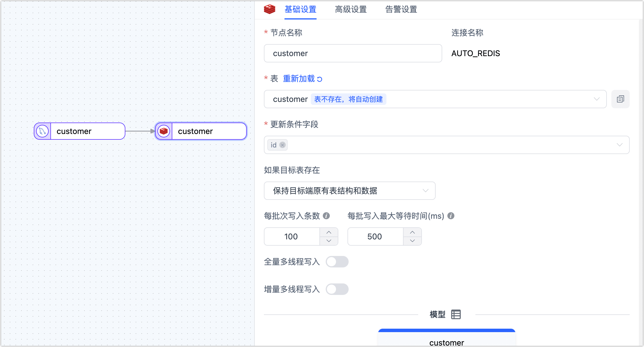Click the Redis icon on the target customer node
The width and height of the screenshot is (644, 347).
[x=163, y=131]
